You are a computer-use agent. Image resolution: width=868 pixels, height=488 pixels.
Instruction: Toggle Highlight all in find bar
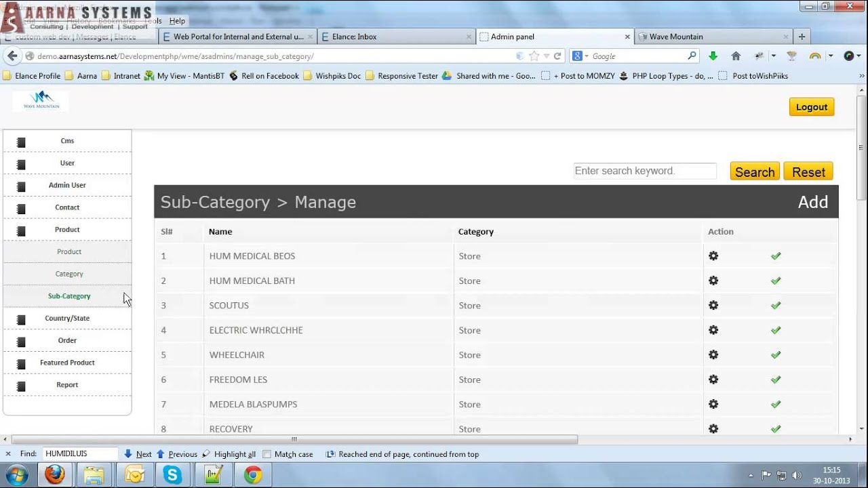coord(229,454)
